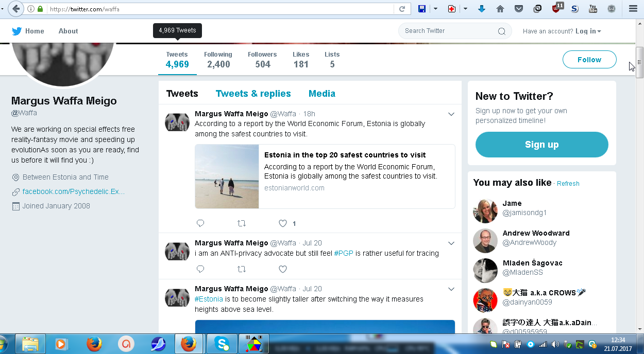Expand the options chevron on the 18h tweet
This screenshot has width=644, height=354.
click(x=451, y=114)
